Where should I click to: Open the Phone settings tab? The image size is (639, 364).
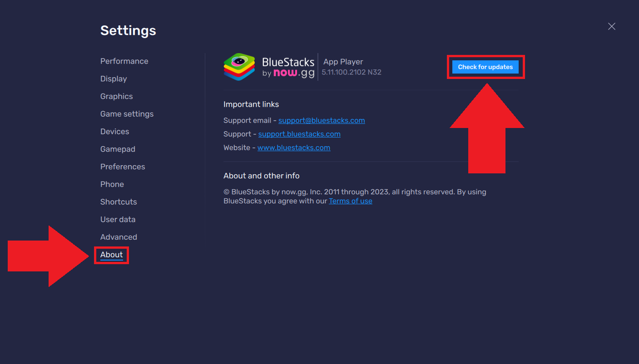(112, 184)
